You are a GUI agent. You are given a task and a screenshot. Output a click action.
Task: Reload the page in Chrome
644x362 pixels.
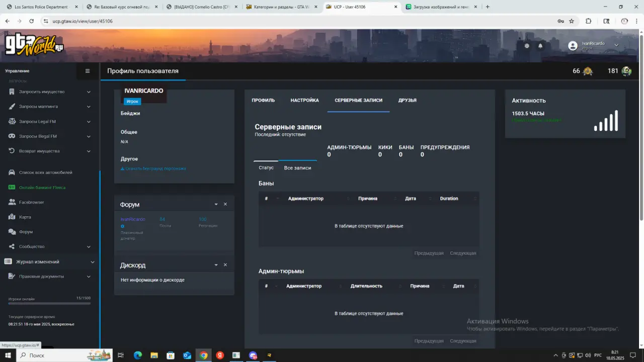pyautogui.click(x=32, y=21)
